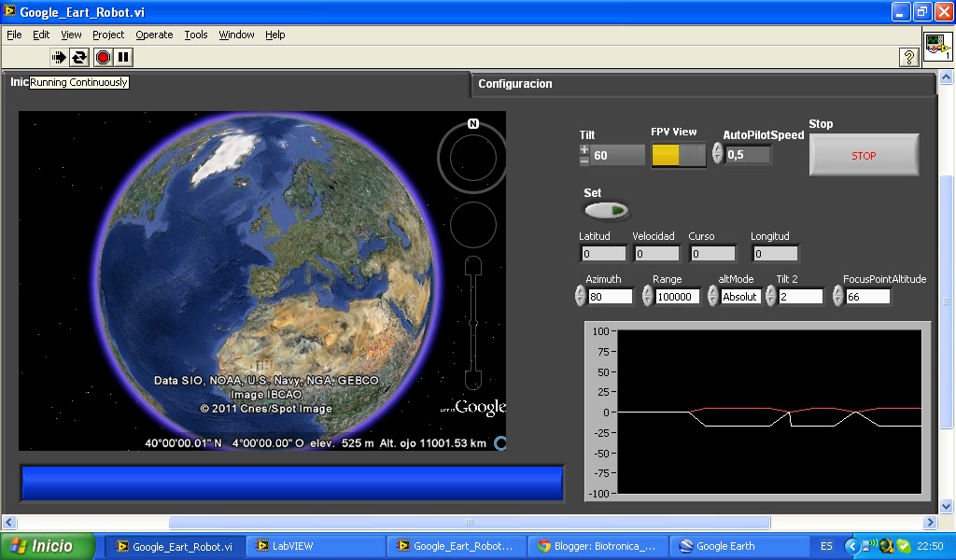Open the Tools menu
The height and width of the screenshot is (560, 956).
[x=195, y=35]
